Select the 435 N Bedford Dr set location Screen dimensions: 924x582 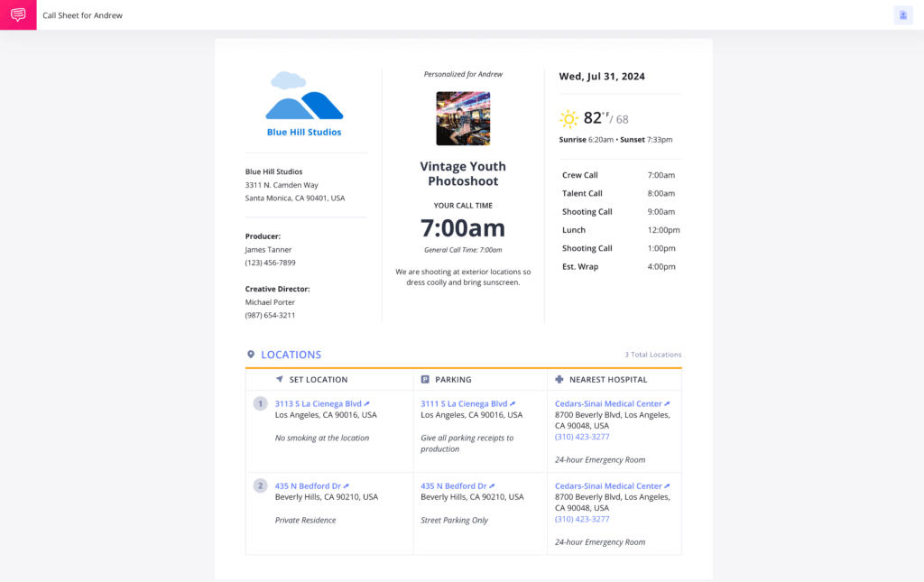pos(309,485)
